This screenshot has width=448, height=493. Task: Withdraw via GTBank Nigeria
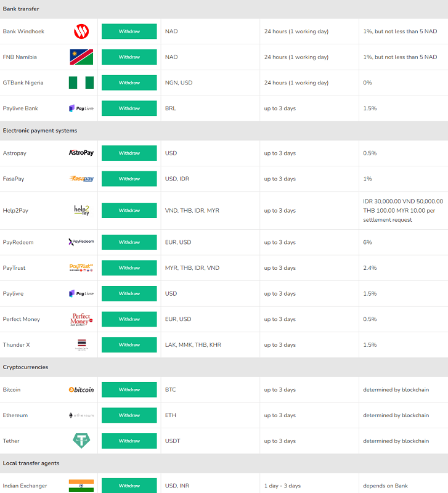click(129, 83)
